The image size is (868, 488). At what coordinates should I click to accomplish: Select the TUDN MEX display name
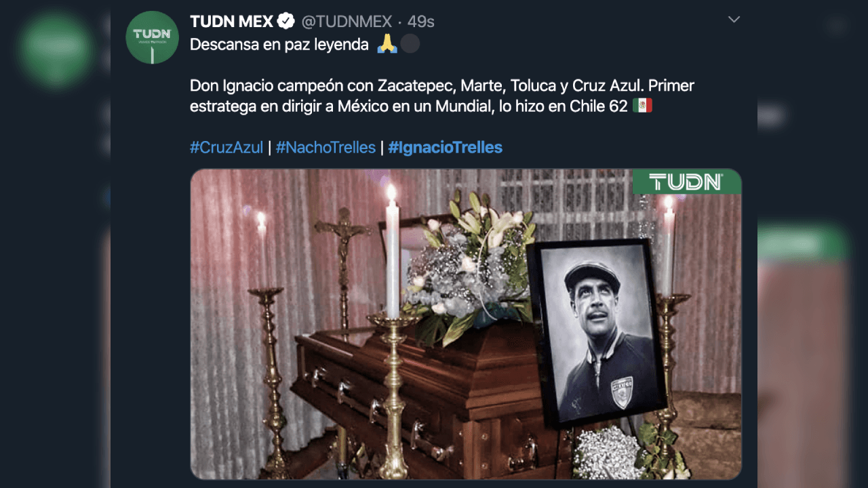pos(231,21)
